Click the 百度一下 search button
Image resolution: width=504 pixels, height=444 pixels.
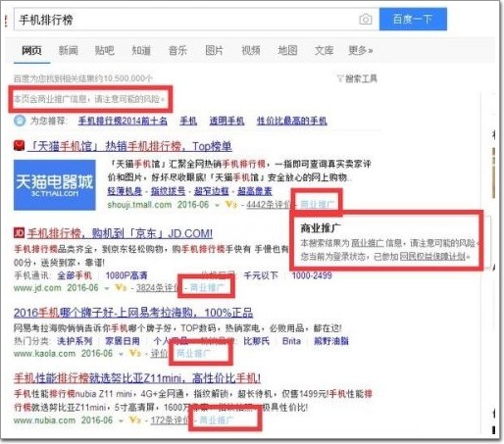413,20
